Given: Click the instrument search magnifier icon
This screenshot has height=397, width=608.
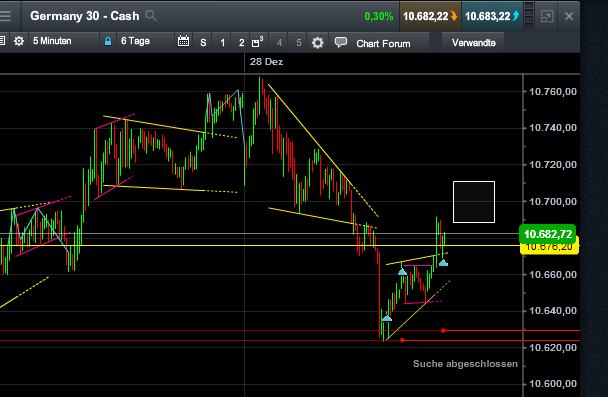Looking at the screenshot, I should coord(151,16).
